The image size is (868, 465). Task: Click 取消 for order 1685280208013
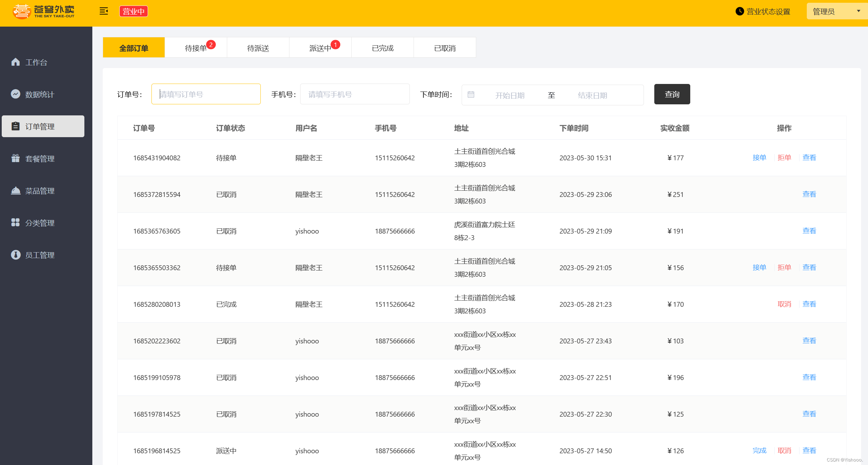(x=784, y=304)
